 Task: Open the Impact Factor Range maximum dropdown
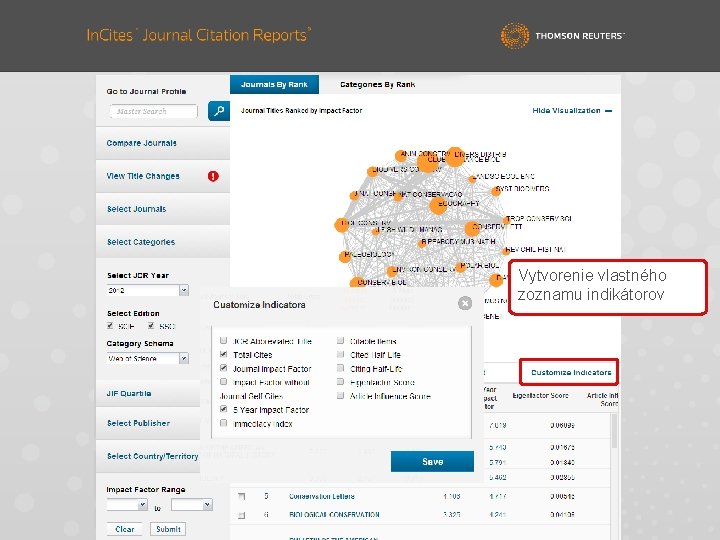click(x=208, y=505)
